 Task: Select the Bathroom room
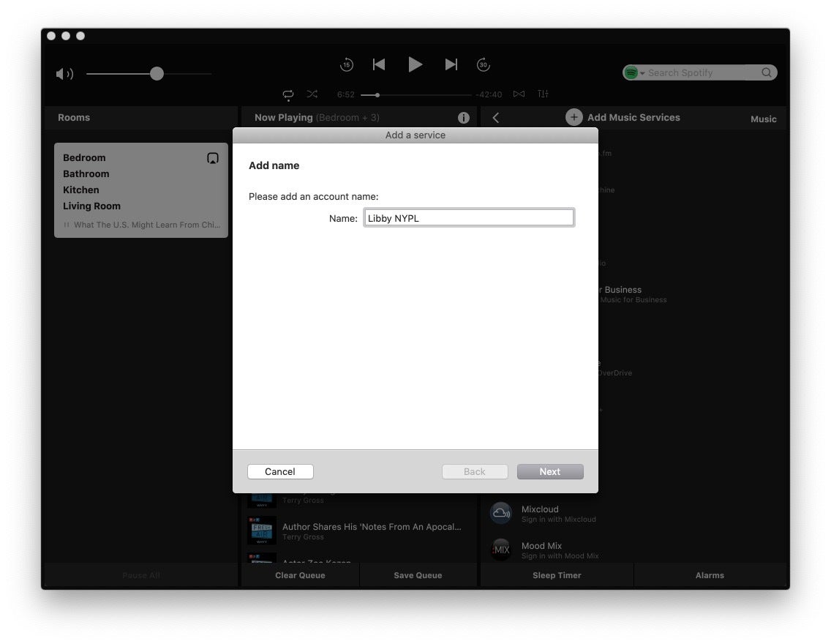tap(86, 174)
